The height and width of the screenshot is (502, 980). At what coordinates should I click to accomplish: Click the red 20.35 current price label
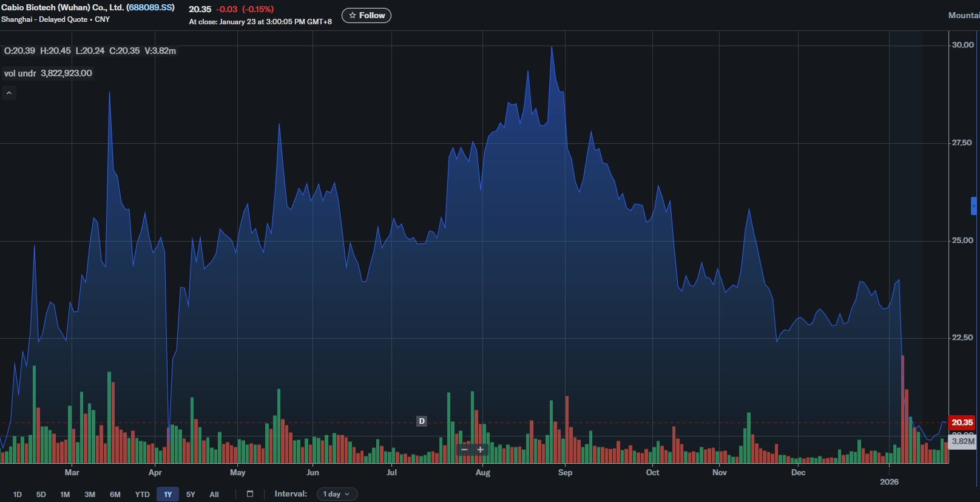[x=962, y=422]
